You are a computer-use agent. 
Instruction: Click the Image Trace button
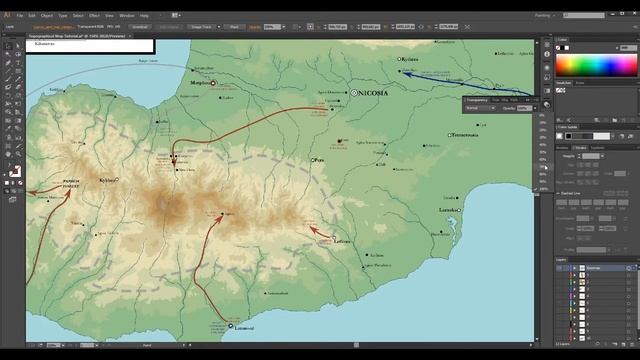point(202,27)
